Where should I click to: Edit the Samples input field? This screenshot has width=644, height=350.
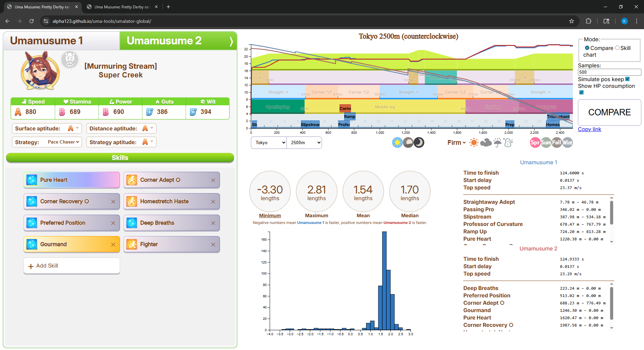point(609,72)
